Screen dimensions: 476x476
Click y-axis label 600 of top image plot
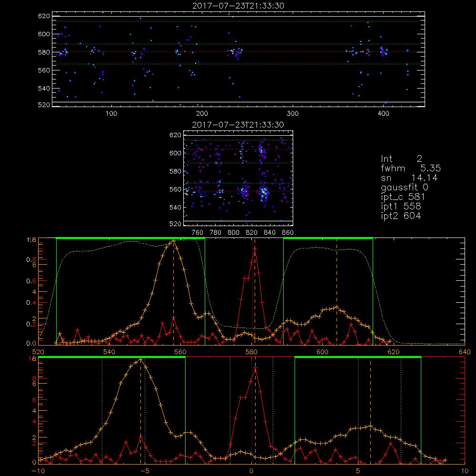(x=44, y=34)
